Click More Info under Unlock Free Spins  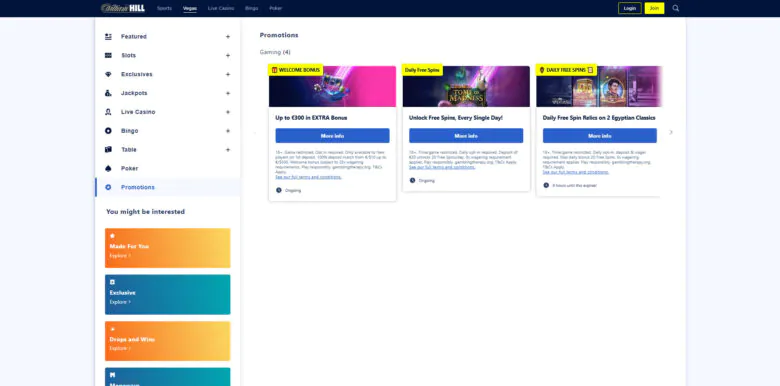466,136
